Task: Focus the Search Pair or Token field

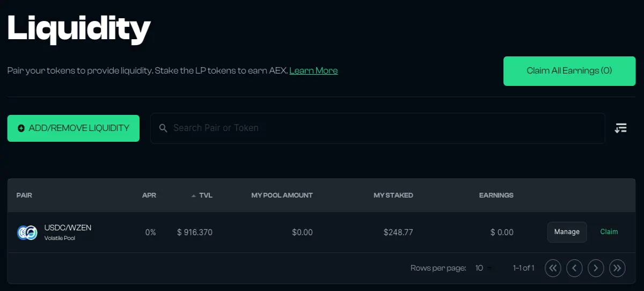Action: [x=378, y=128]
